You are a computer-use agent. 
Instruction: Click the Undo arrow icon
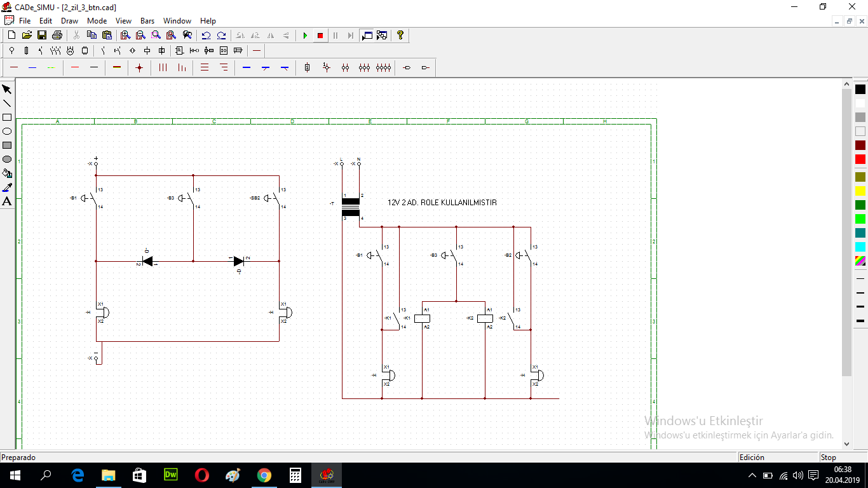click(x=206, y=36)
